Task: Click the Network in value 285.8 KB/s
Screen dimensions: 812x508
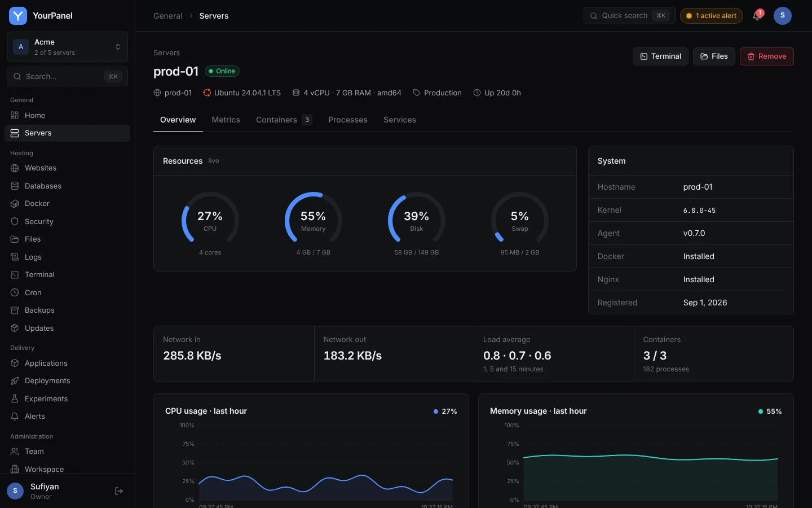Action: click(192, 356)
